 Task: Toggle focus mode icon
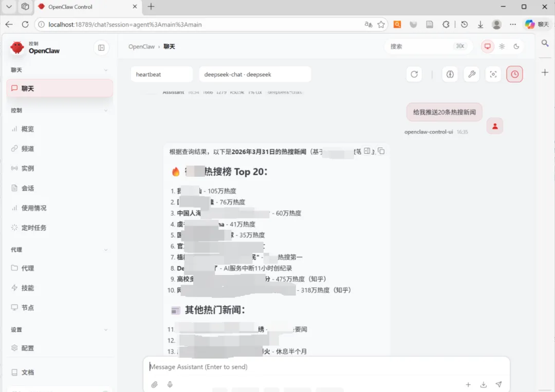coord(493,74)
